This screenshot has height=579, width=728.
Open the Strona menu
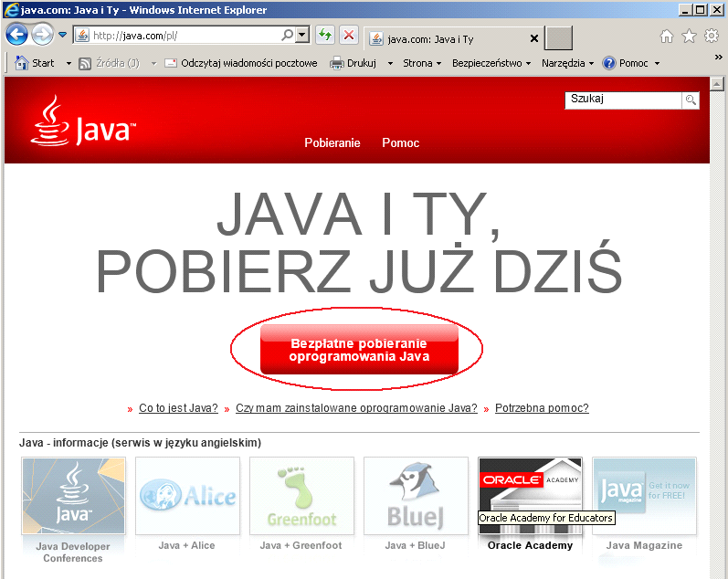click(x=422, y=63)
